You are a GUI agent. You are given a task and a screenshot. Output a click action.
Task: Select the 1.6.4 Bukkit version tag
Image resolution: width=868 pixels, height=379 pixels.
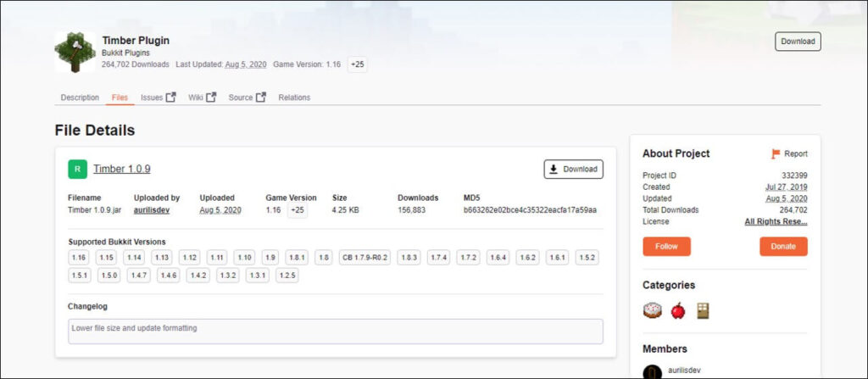click(x=498, y=258)
